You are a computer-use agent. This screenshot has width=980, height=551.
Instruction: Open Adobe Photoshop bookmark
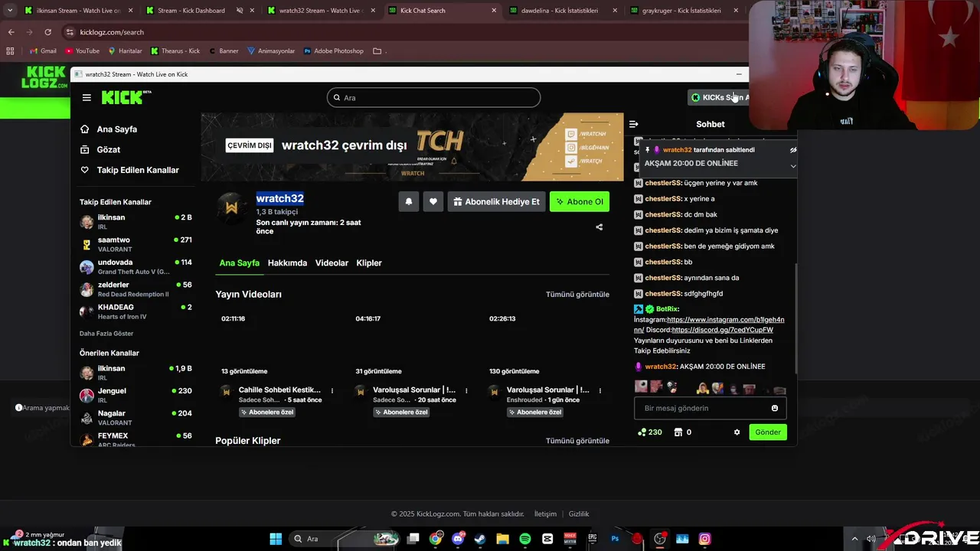334,51
